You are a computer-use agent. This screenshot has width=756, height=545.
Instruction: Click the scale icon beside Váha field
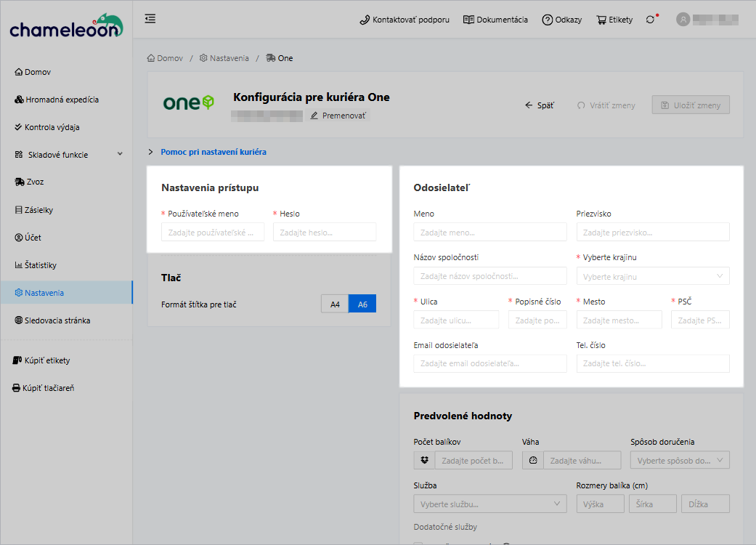(x=532, y=460)
